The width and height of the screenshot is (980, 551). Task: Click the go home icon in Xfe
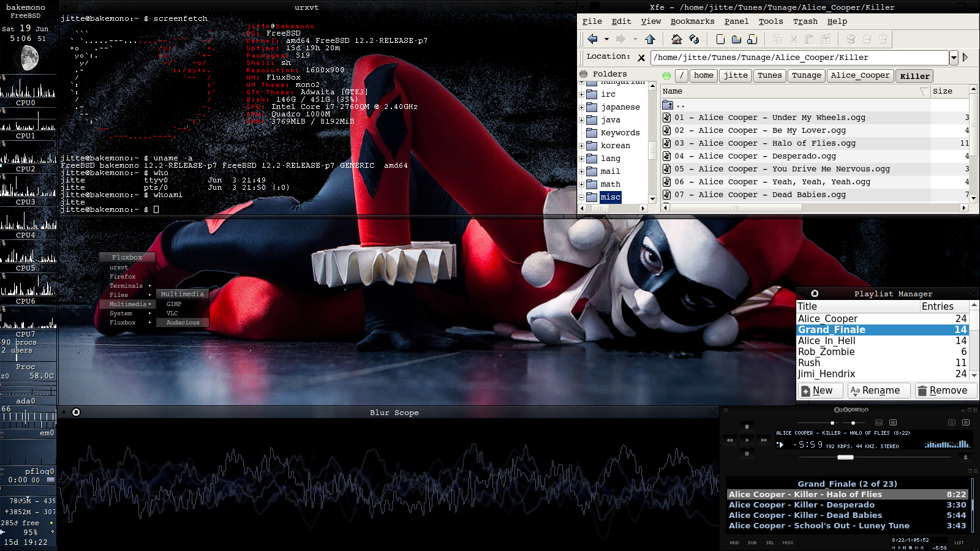click(x=676, y=39)
